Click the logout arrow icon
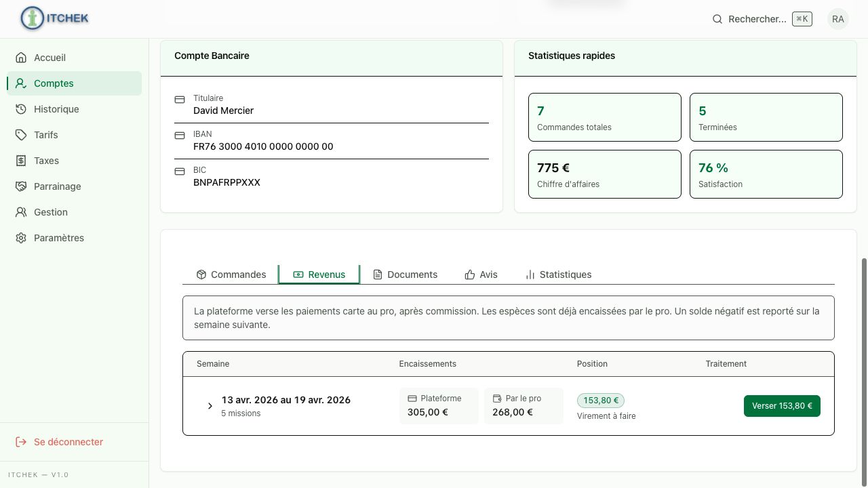Viewport: 868px width, 488px height. point(21,442)
